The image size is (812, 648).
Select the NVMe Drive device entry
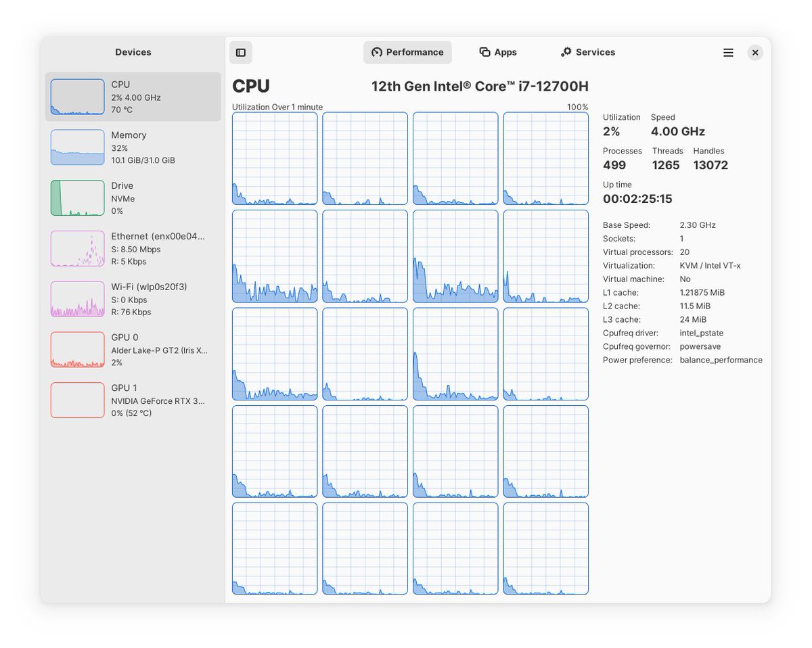coord(133,198)
